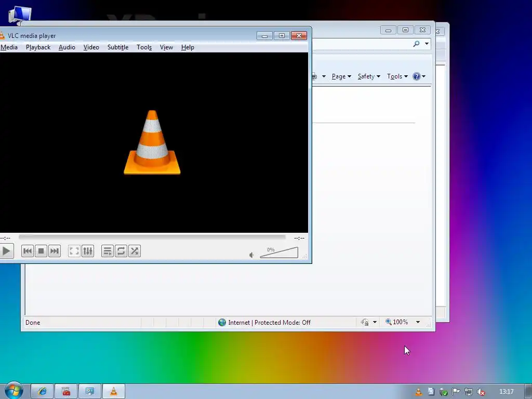Toggle the VLC playlist view

point(107,251)
